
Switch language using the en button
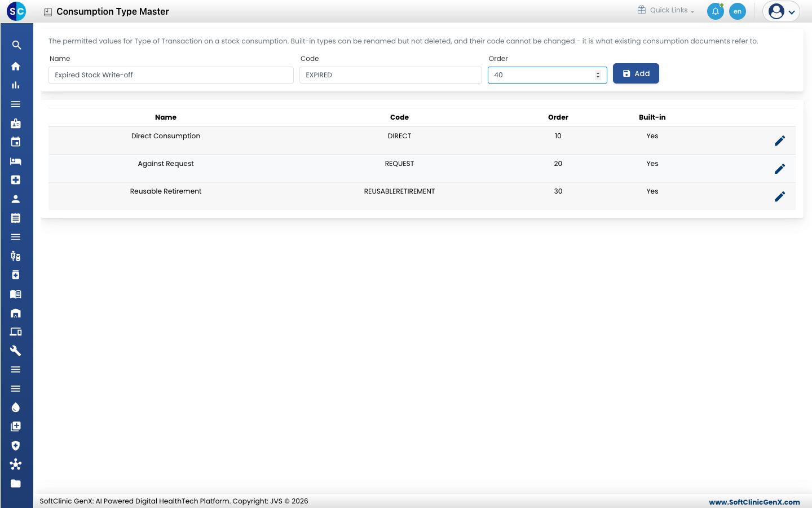pos(738,11)
